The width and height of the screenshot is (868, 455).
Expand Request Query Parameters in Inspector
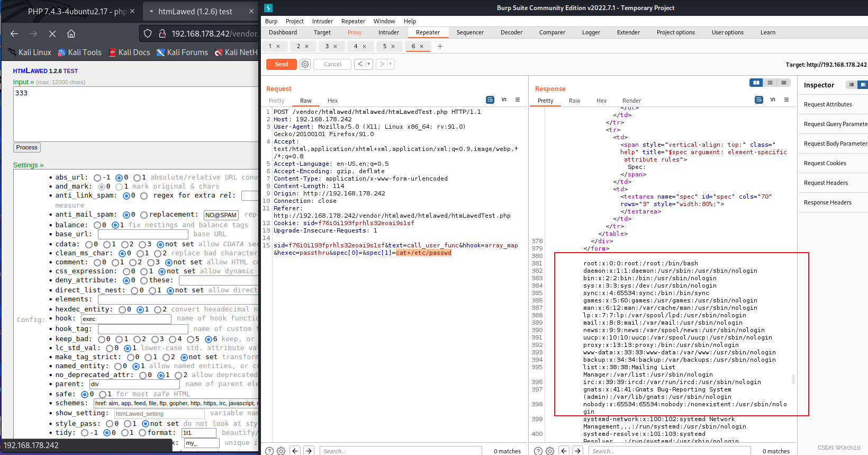833,124
